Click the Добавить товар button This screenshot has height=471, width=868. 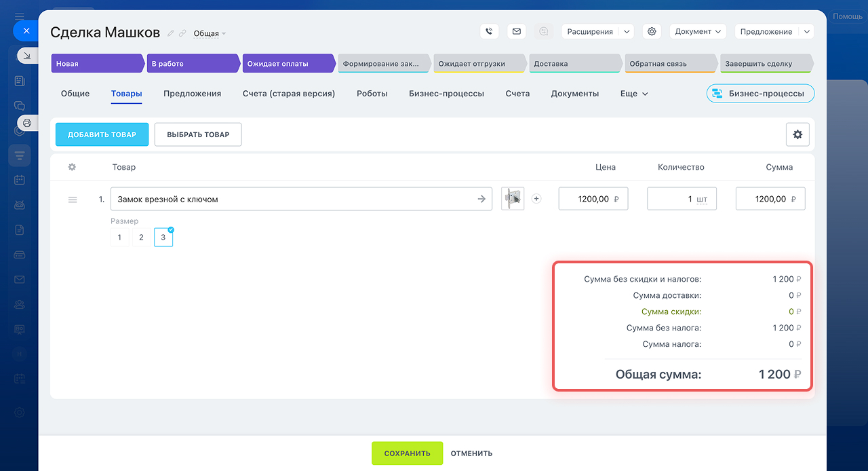tap(102, 134)
